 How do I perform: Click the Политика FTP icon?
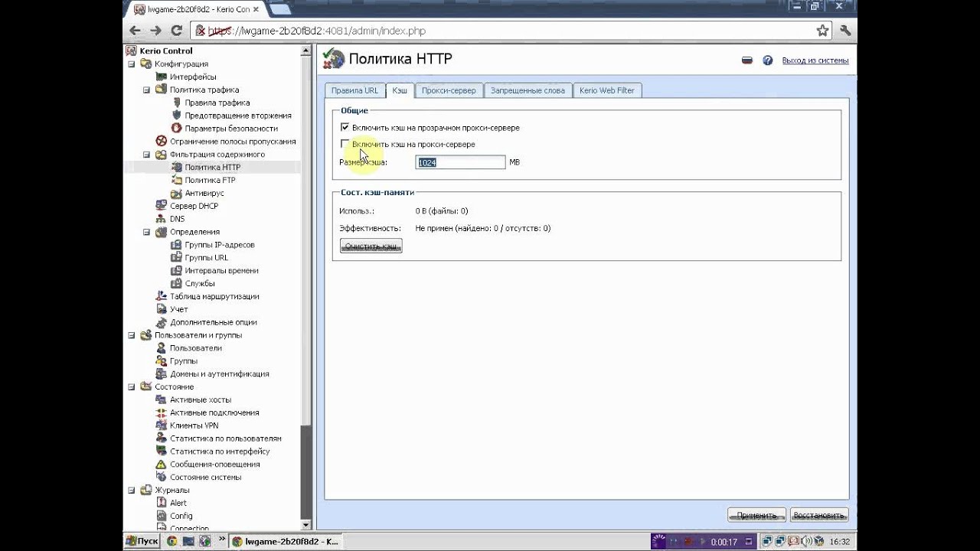point(176,180)
